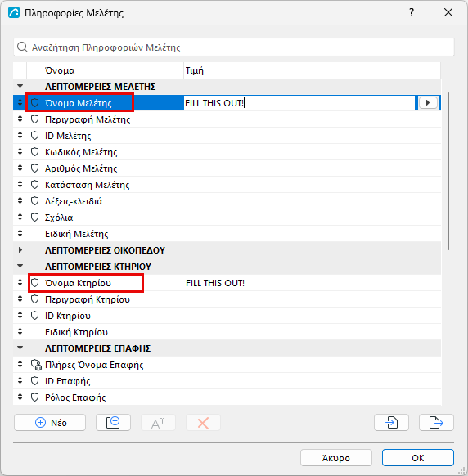Click reorder handle of Κωδικός Μελέτης row

pos(20,152)
